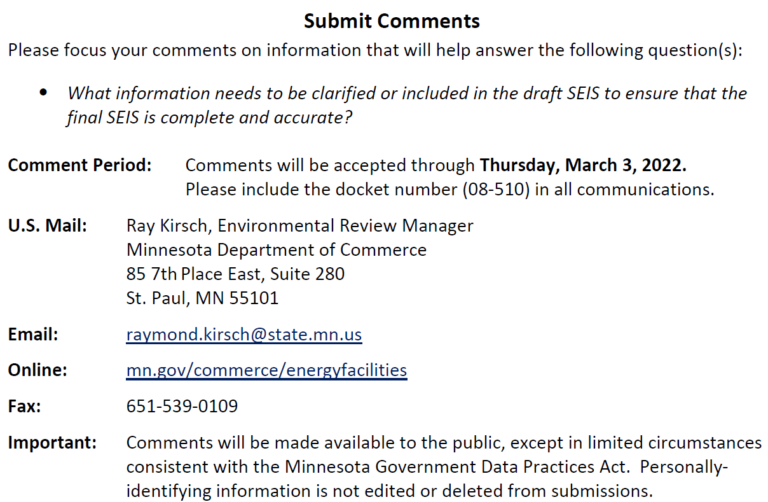The height and width of the screenshot is (502, 768).
Task: Click the name "Ray Kirsch, Environmental Review Manager"
Action: click(299, 225)
